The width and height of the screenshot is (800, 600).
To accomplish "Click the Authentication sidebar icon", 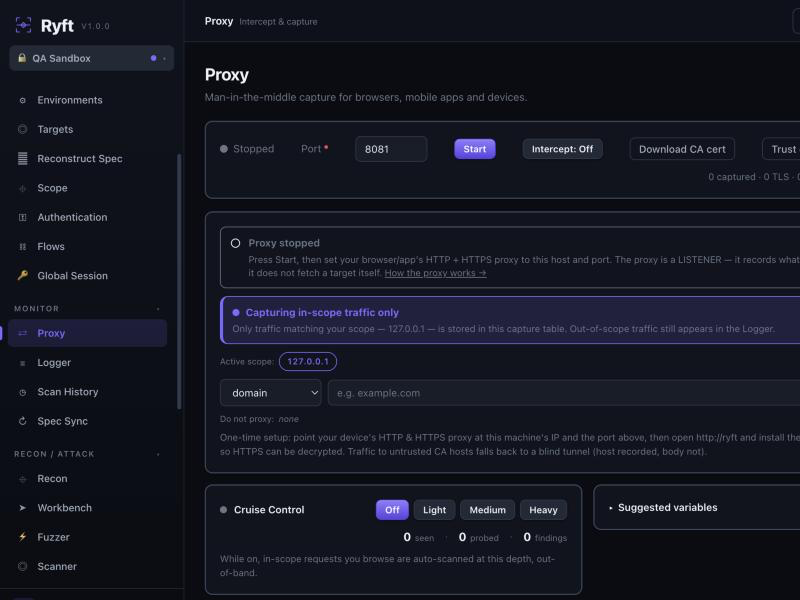I will point(22,217).
